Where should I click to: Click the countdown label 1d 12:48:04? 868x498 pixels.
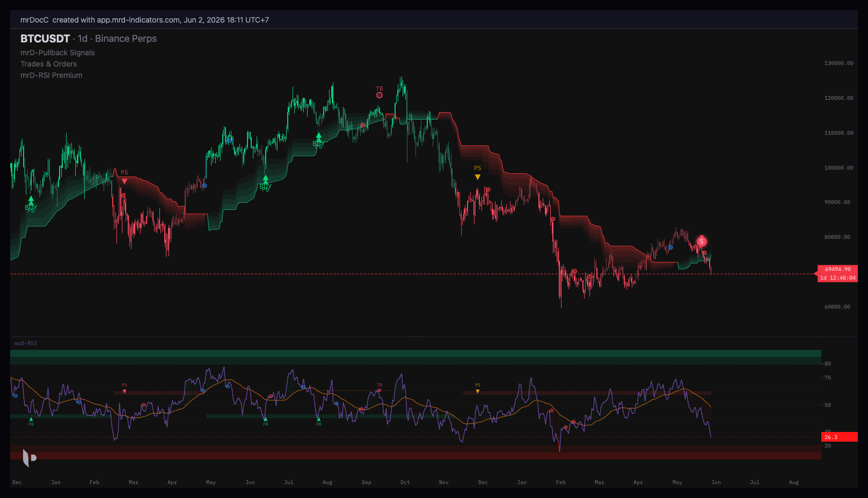coord(837,278)
